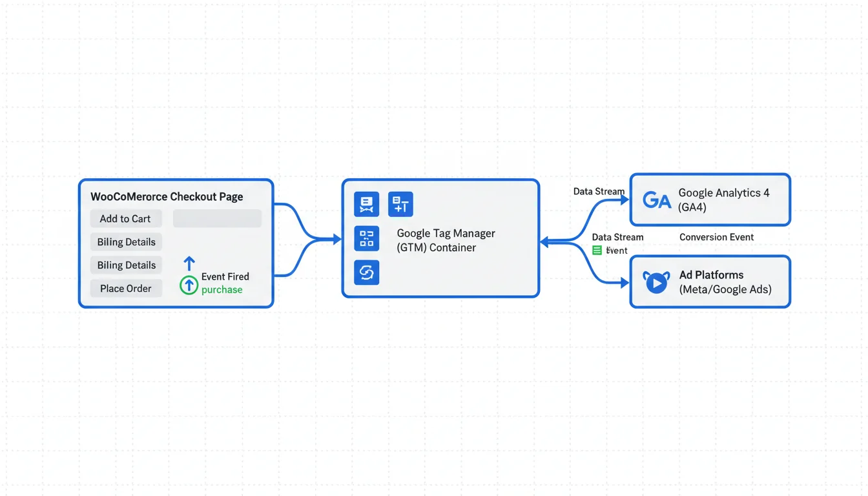Viewport: 868px width, 496px height.
Task: Click the Ad Platforms play icon
Action: (656, 282)
